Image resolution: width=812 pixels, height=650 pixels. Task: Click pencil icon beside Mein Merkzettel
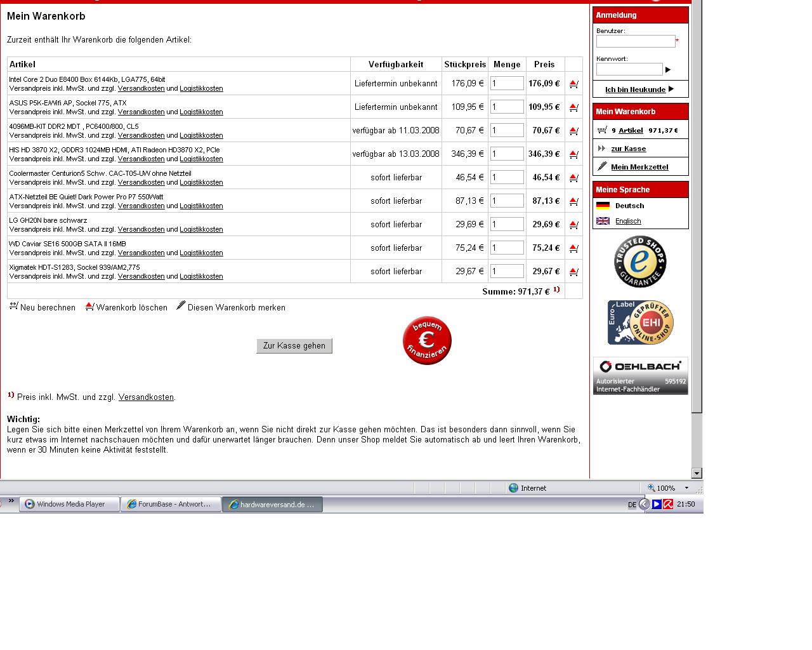point(602,166)
